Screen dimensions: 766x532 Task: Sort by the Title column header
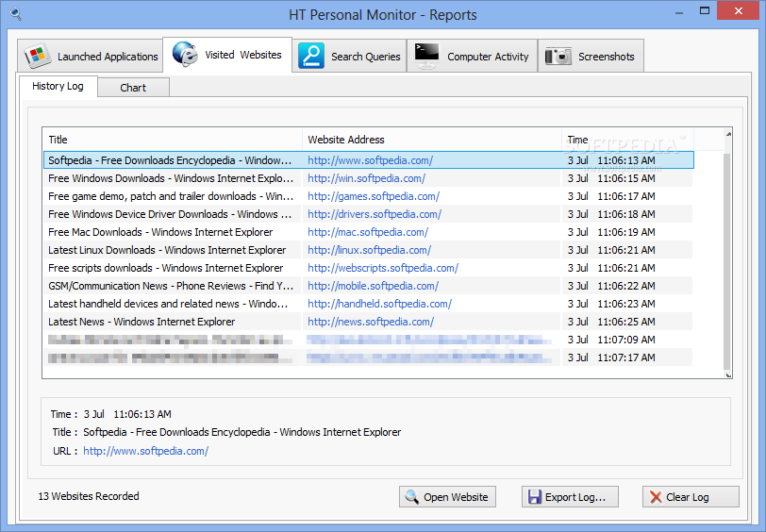point(173,140)
